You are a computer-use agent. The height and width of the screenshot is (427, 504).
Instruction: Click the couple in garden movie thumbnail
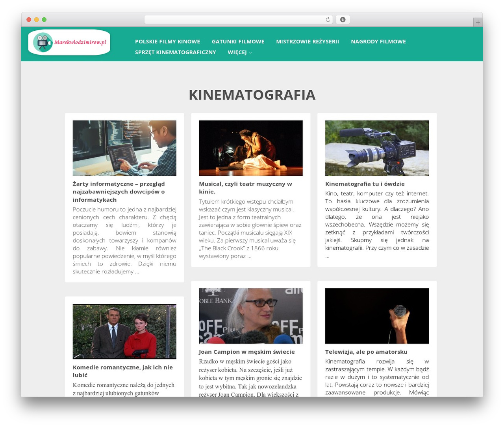pos(124,332)
